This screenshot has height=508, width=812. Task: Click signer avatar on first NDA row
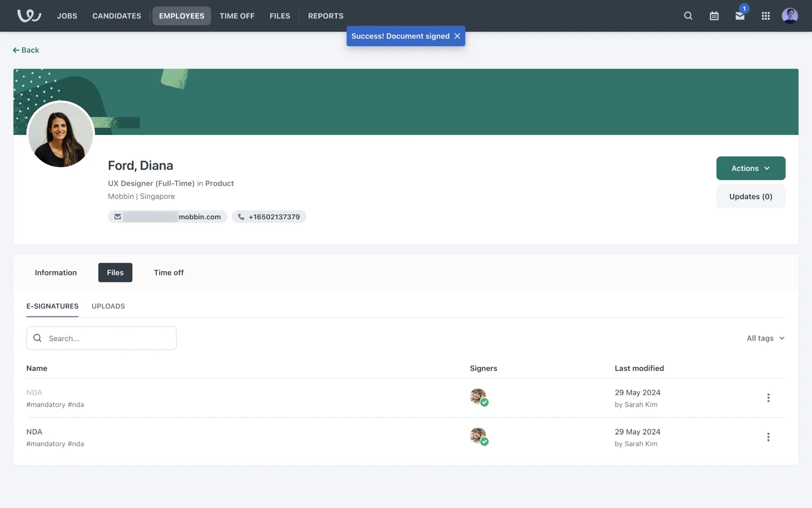(478, 397)
